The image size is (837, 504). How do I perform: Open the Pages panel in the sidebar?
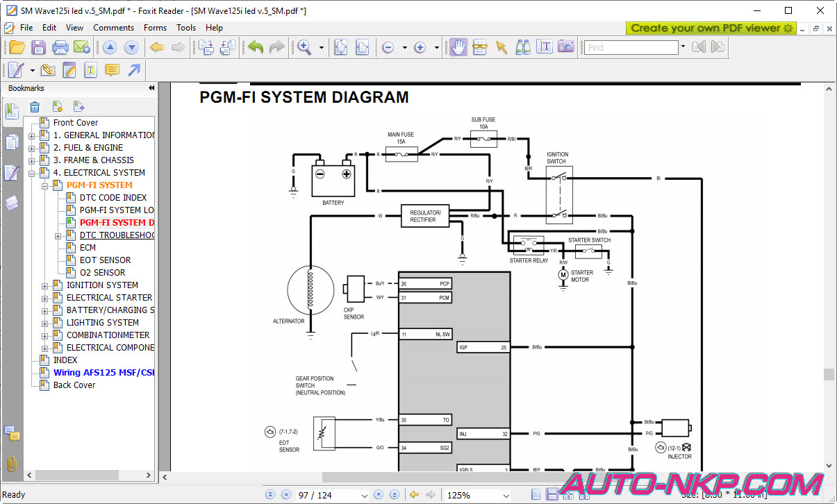(x=12, y=142)
